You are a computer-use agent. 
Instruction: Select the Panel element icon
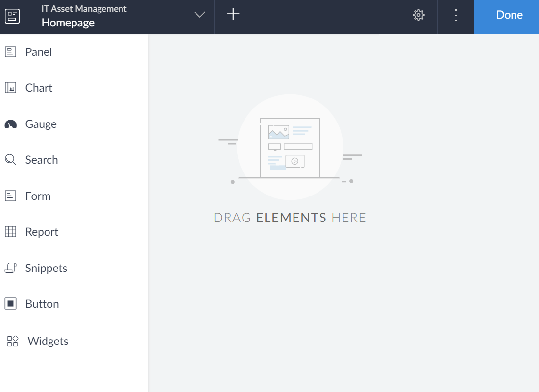pos(11,51)
